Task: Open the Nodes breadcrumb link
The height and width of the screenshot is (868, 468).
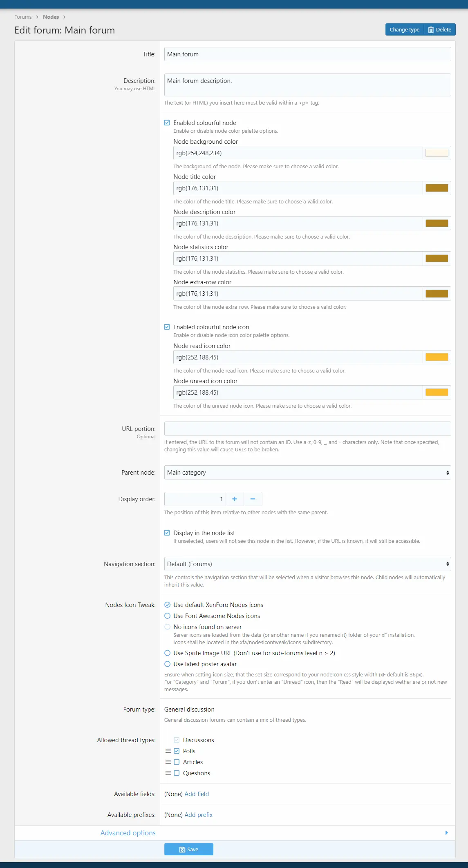Action: point(51,17)
